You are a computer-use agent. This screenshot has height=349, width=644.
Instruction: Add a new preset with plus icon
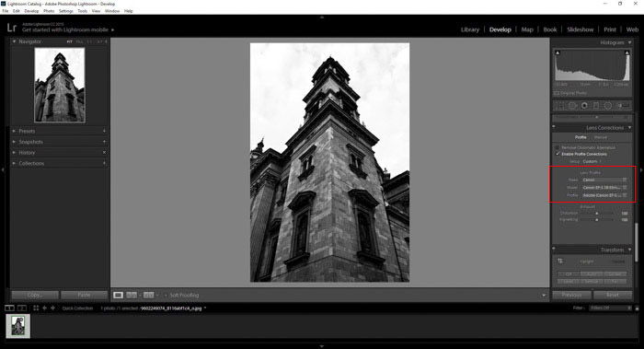(x=104, y=131)
